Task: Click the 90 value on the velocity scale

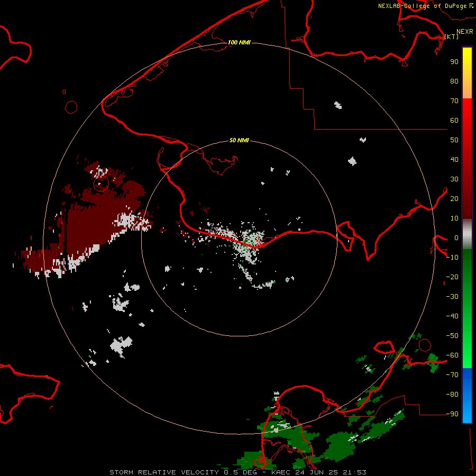Action: point(454,62)
